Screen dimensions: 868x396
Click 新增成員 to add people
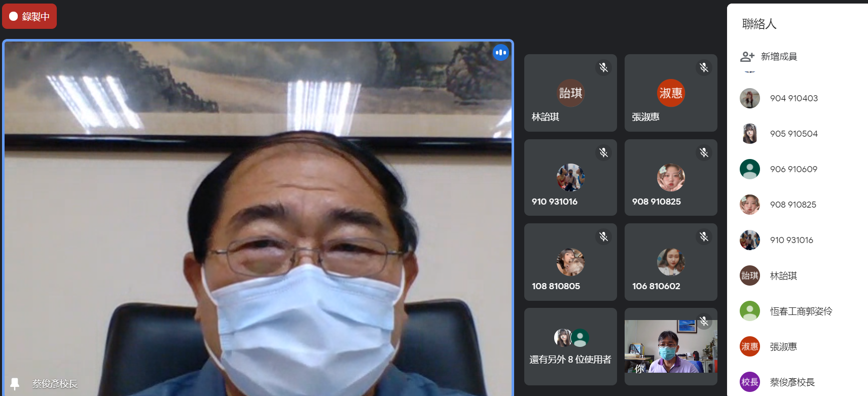click(779, 57)
